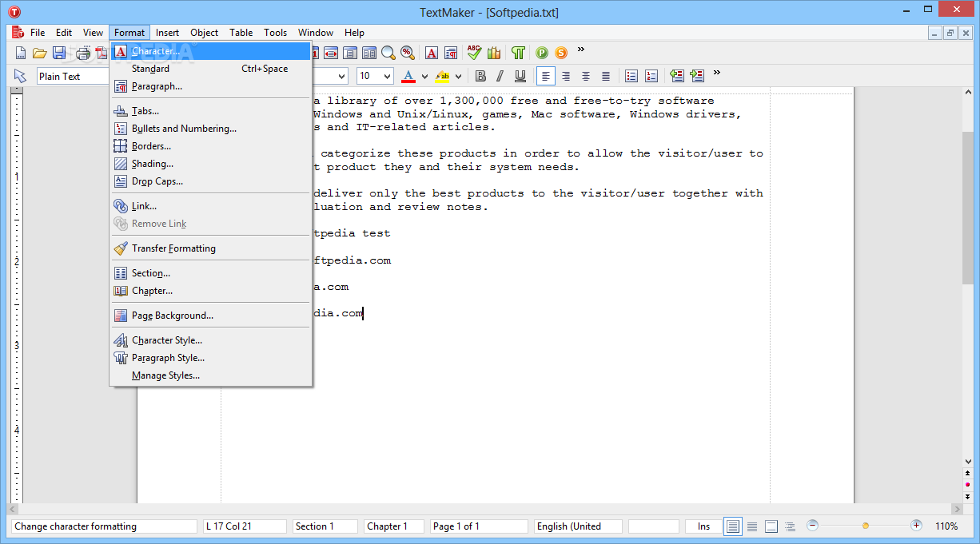
Task: Expand more formatting toolbar buttons chevron
Action: 717,73
